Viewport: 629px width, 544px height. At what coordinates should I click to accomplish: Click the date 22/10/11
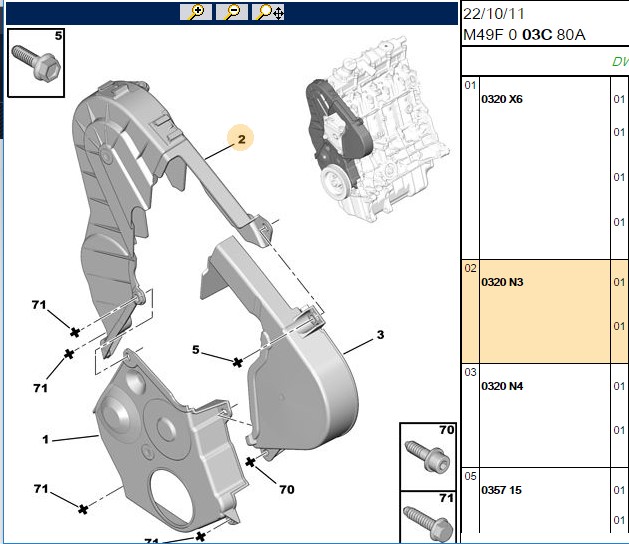[x=494, y=14]
